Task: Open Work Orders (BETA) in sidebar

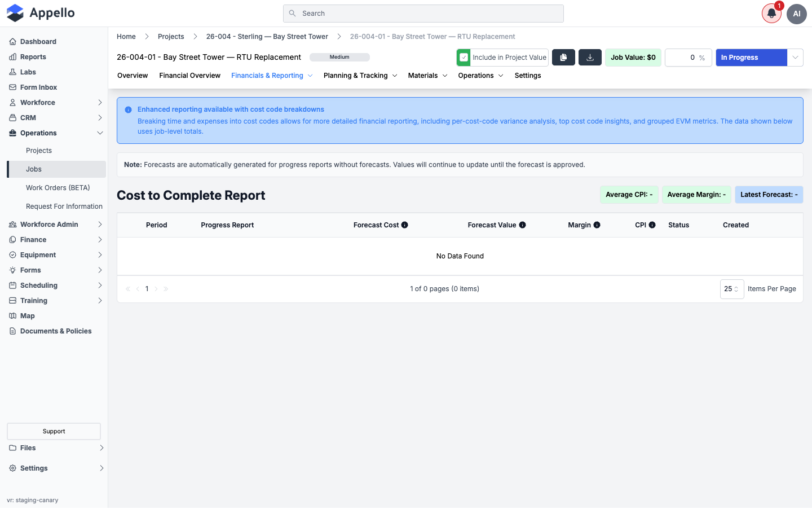Action: pos(58,188)
